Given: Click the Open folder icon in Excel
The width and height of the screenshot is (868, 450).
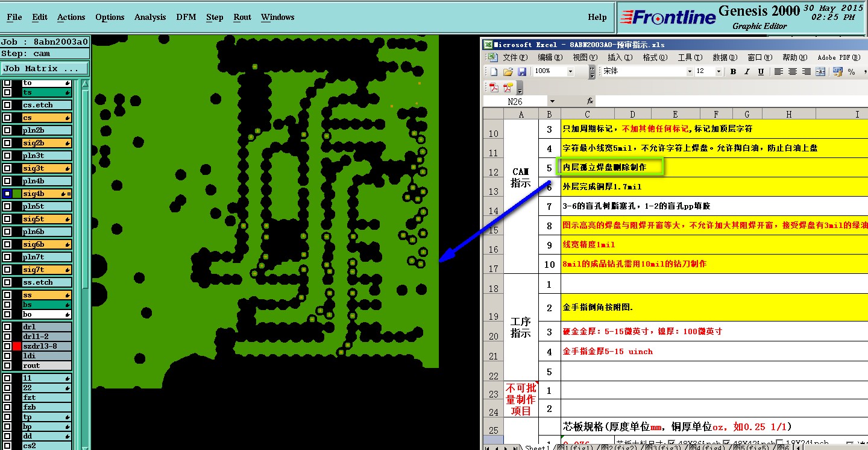Looking at the screenshot, I should coord(508,72).
